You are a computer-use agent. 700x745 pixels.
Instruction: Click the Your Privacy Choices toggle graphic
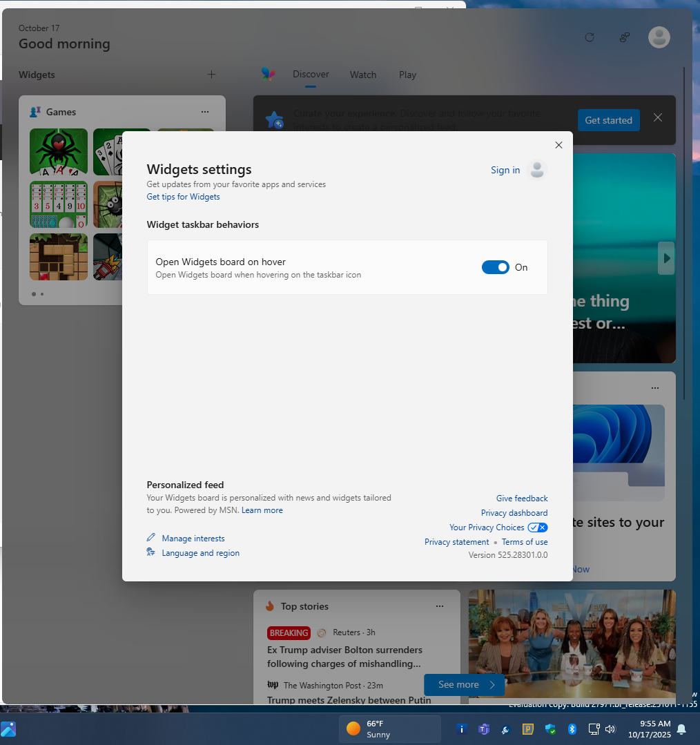click(537, 527)
